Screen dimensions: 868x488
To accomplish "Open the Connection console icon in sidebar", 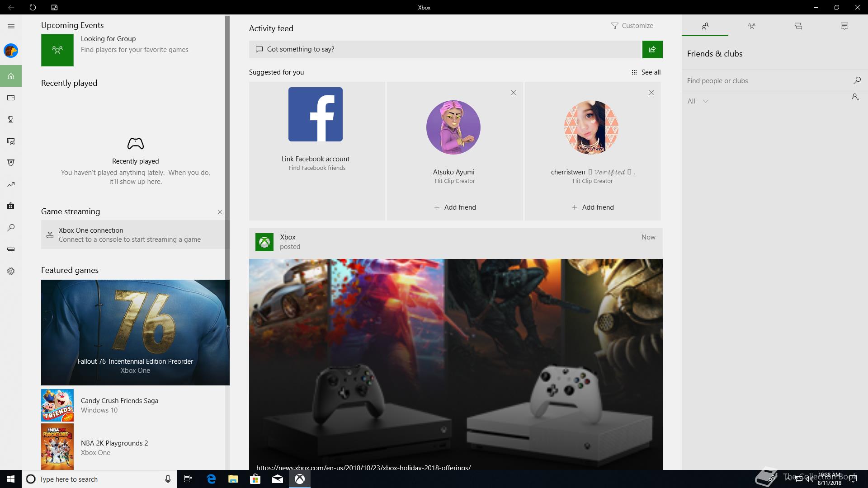I will 11,249.
